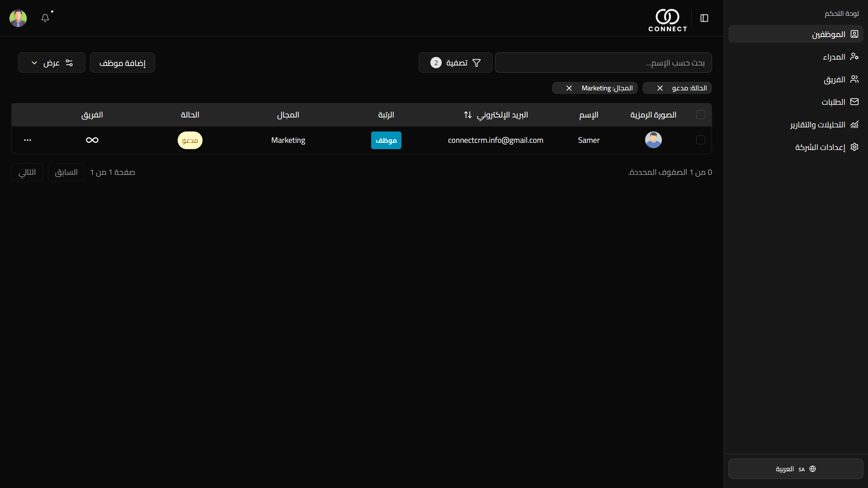Image resolution: width=868 pixels, height=488 pixels.
Task: Sort by email column arrows icon
Action: click(468, 115)
